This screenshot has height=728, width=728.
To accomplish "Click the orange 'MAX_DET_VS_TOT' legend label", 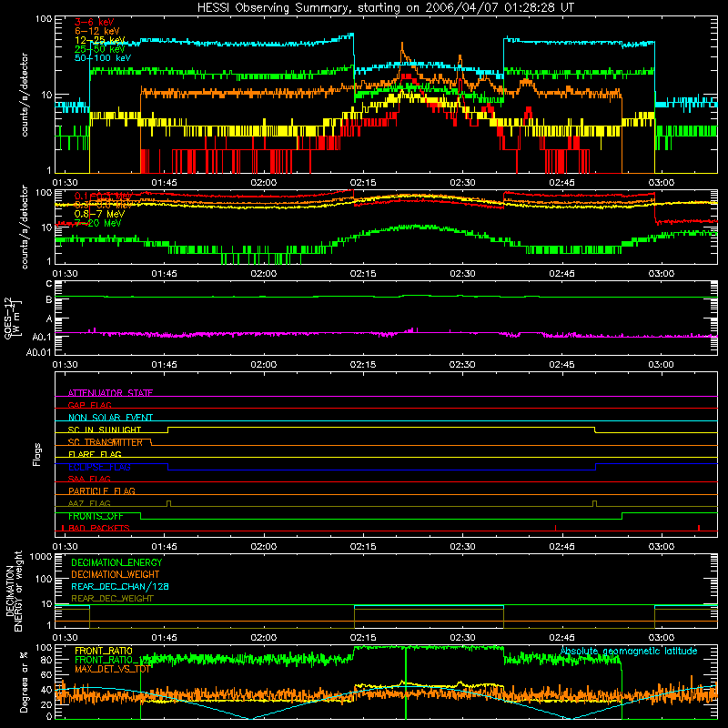I will [x=113, y=669].
